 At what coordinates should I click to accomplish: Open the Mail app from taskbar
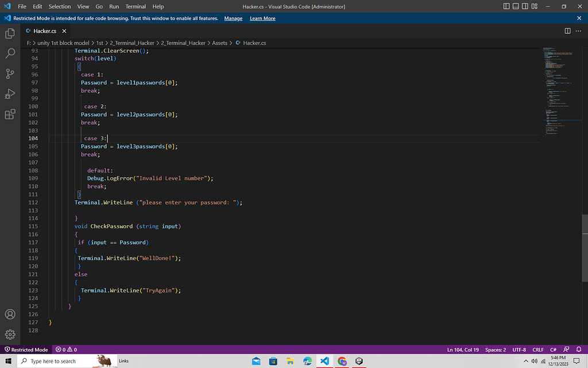point(256,361)
